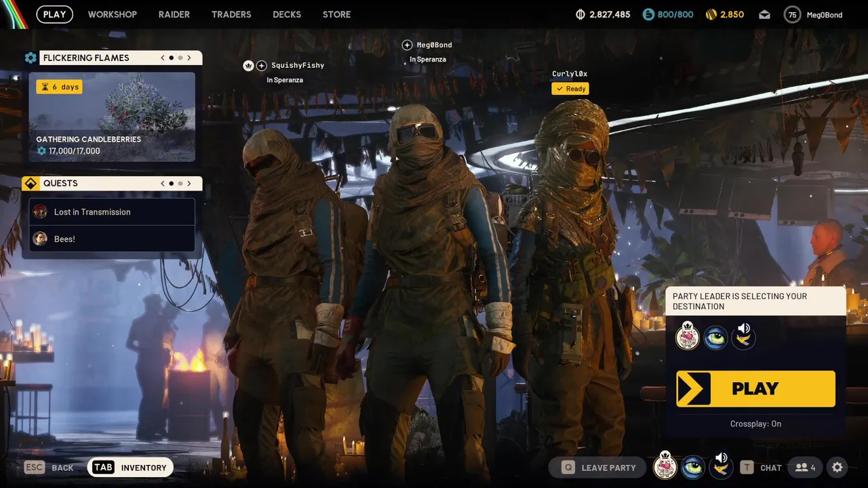Open the PLAY tab in top navigation
The image size is (868, 488).
[54, 14]
